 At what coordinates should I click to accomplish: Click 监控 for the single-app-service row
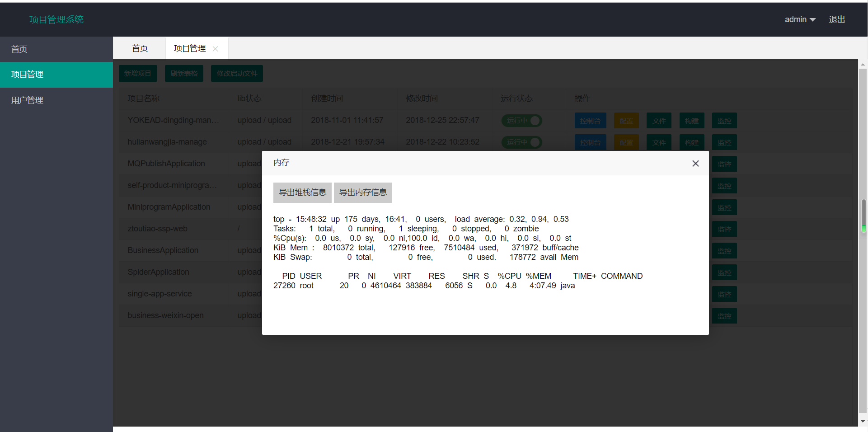724,294
